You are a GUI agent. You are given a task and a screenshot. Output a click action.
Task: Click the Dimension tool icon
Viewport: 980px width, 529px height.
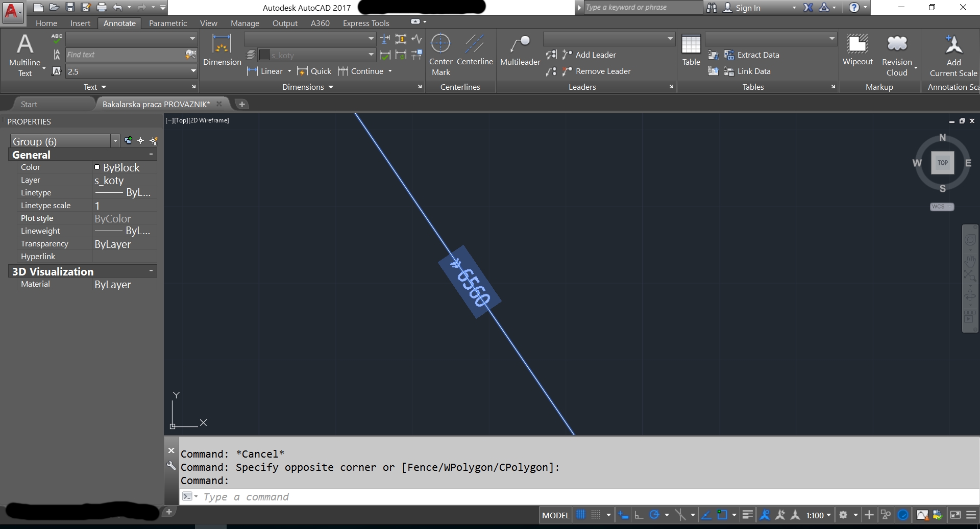(222, 49)
